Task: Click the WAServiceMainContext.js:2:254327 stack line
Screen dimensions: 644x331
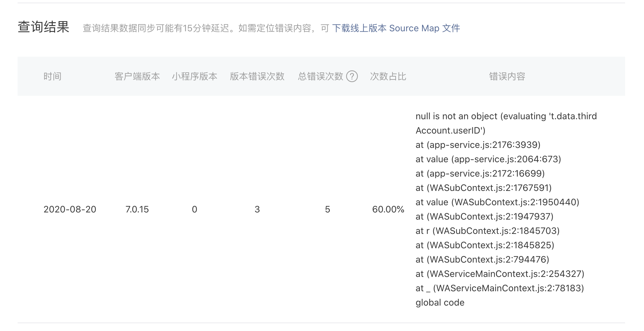Action: tap(500, 274)
